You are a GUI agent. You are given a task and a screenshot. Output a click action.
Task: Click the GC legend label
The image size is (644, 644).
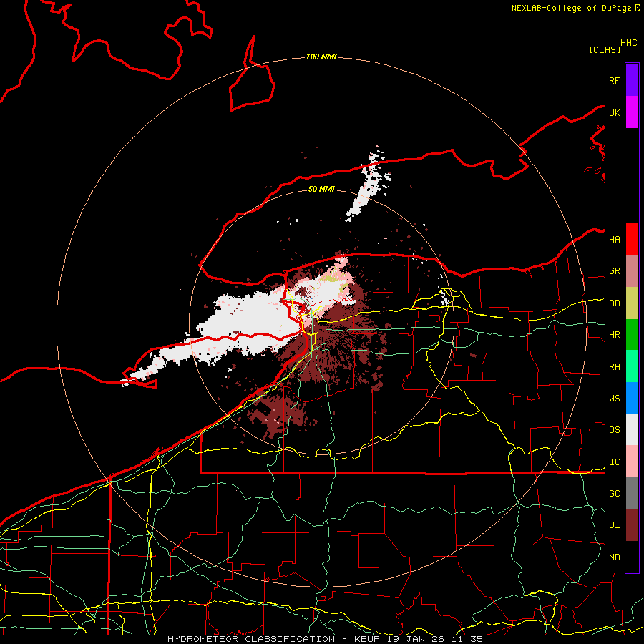click(614, 494)
